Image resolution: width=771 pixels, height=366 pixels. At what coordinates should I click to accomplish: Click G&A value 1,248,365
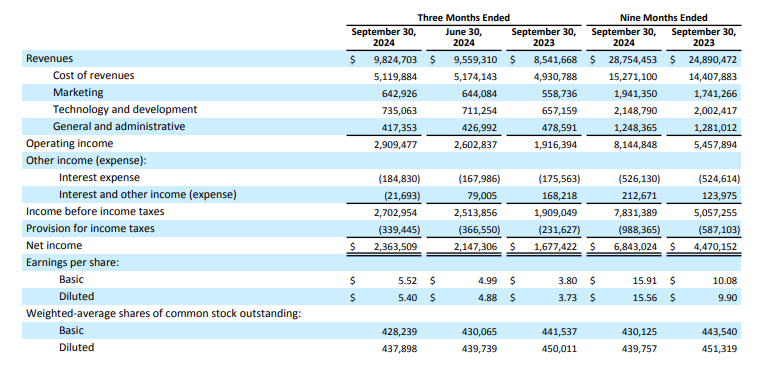pyautogui.click(x=635, y=128)
